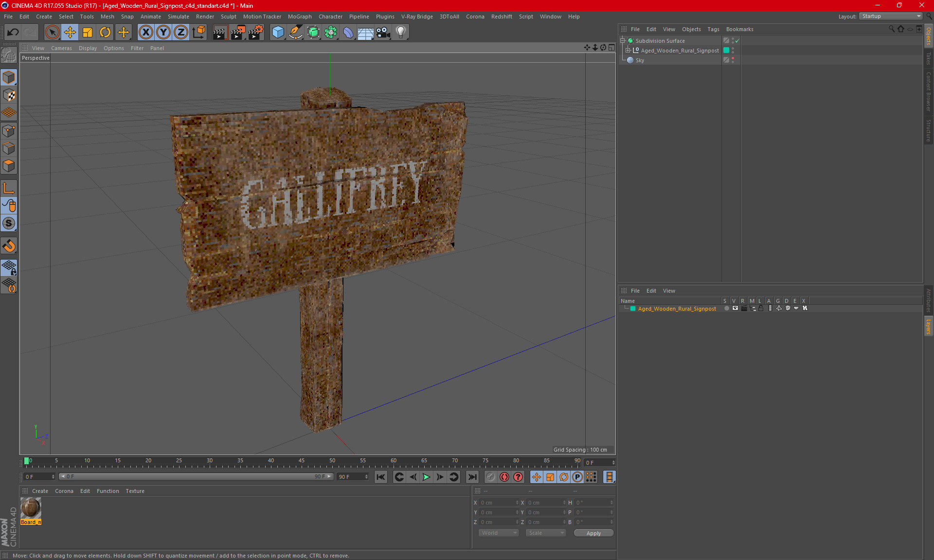Screen dimensions: 934x560
Task: Activate the Scale tool
Action: point(88,33)
